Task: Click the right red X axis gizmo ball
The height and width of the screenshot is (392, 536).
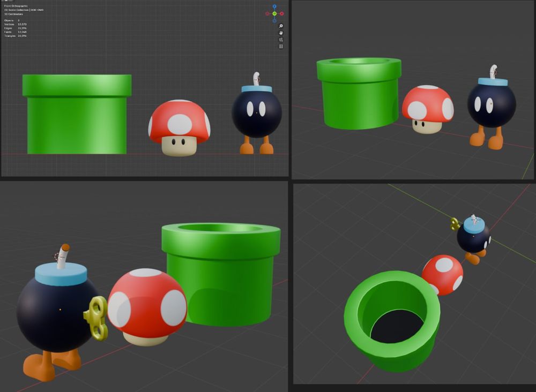Action: coord(282,14)
